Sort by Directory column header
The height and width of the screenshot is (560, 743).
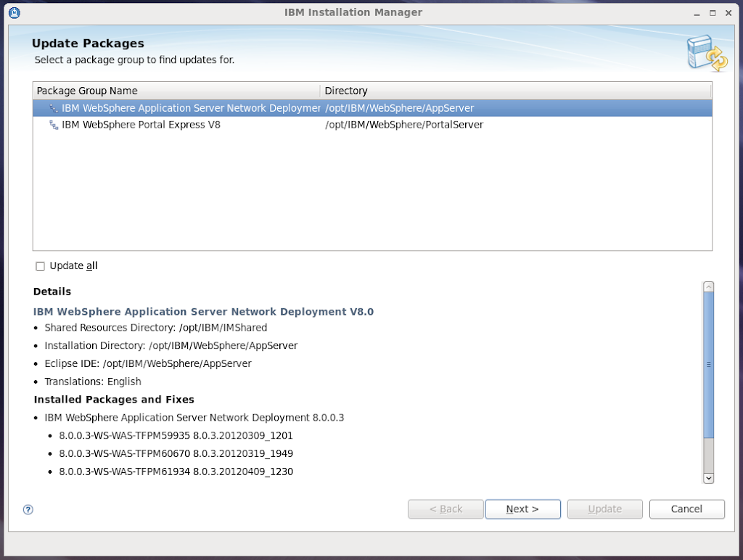pos(515,91)
